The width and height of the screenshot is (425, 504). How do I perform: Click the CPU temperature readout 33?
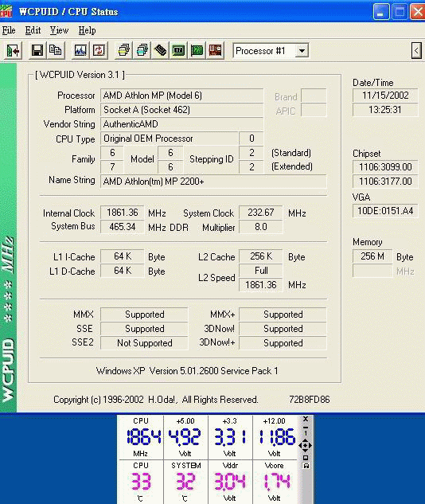pyautogui.click(x=141, y=482)
